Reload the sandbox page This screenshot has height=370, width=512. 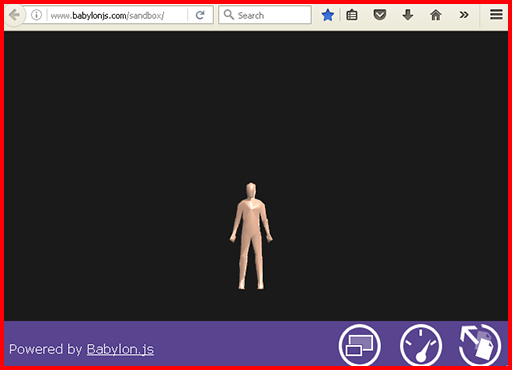(200, 15)
